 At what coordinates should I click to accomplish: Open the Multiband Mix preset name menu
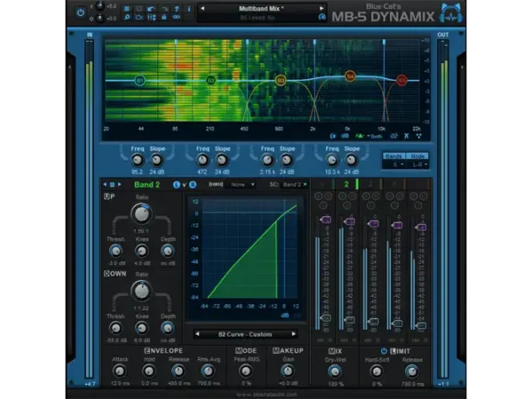262,9
